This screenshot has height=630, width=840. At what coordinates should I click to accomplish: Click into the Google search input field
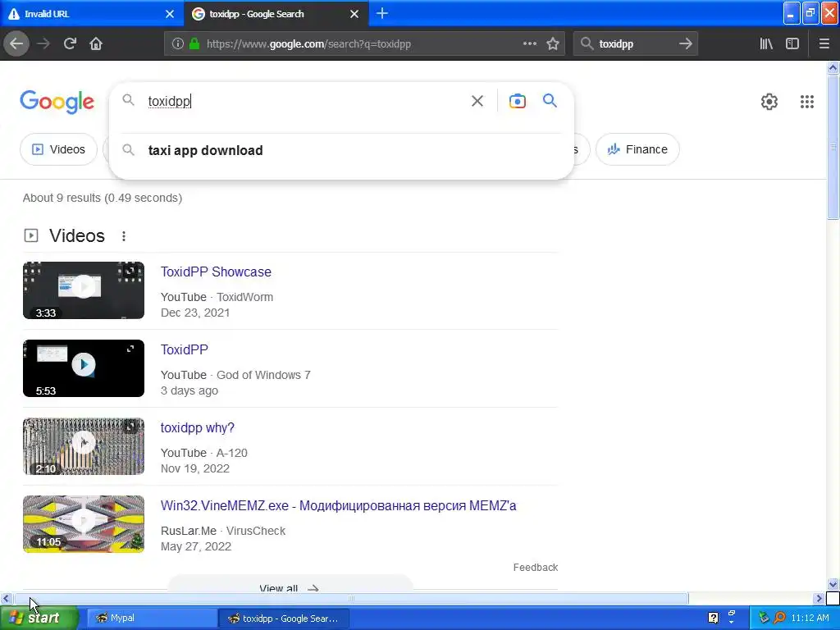[x=305, y=101]
